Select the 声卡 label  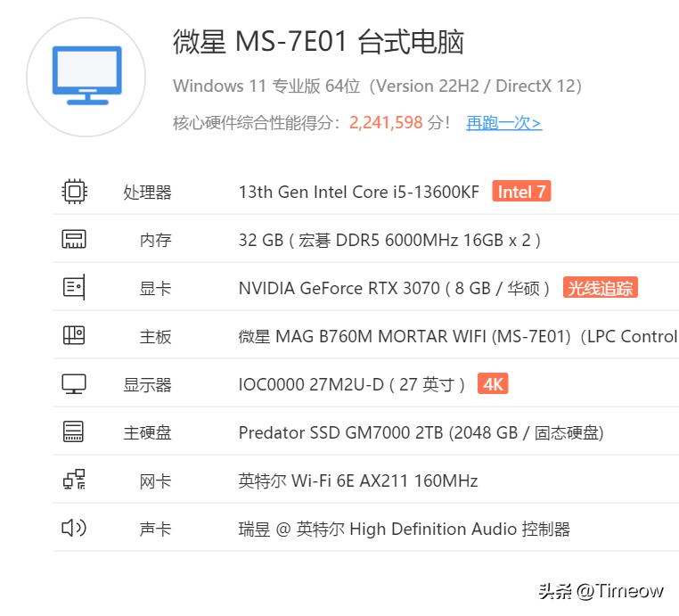(155, 529)
